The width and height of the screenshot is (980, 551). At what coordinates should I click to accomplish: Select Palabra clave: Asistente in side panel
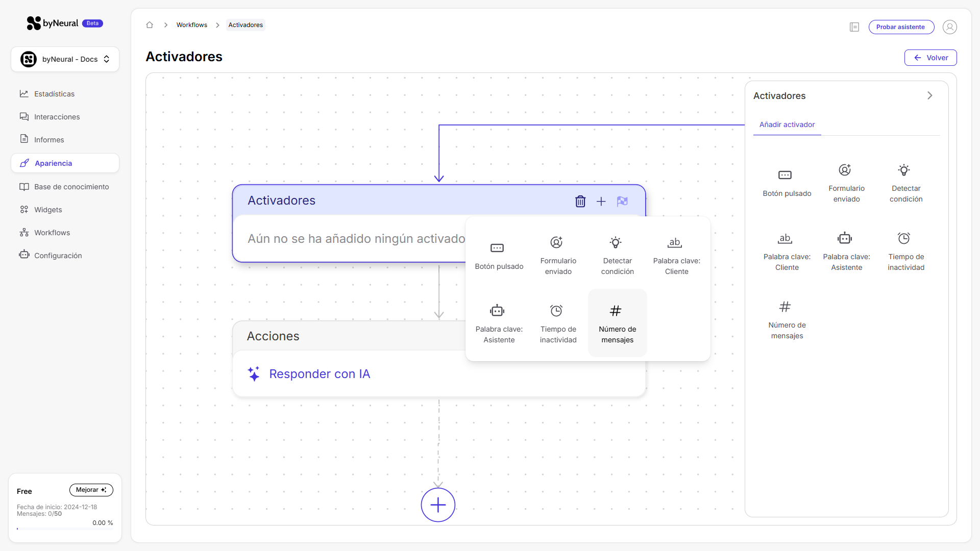click(x=846, y=252)
